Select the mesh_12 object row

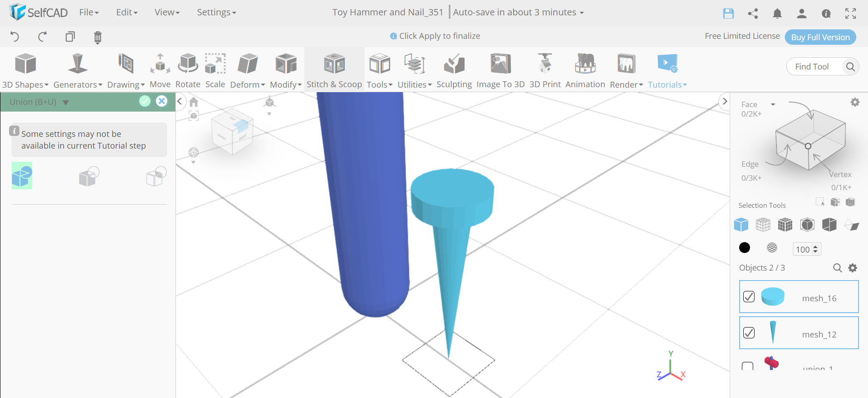tap(799, 333)
